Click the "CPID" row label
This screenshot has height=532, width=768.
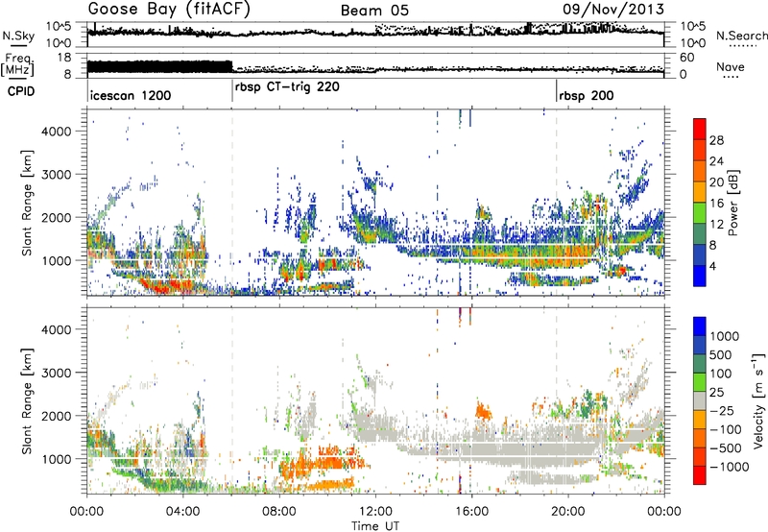pos(21,91)
